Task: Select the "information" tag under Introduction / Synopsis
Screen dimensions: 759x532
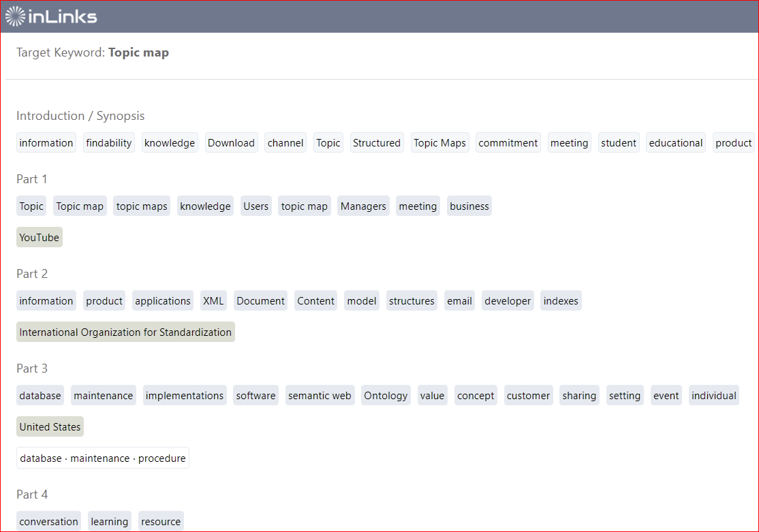Action: [x=46, y=143]
